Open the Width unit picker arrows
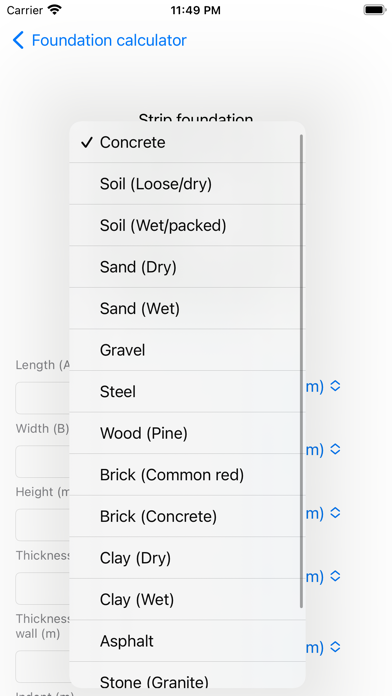The height and width of the screenshot is (696, 392). pos(335,449)
